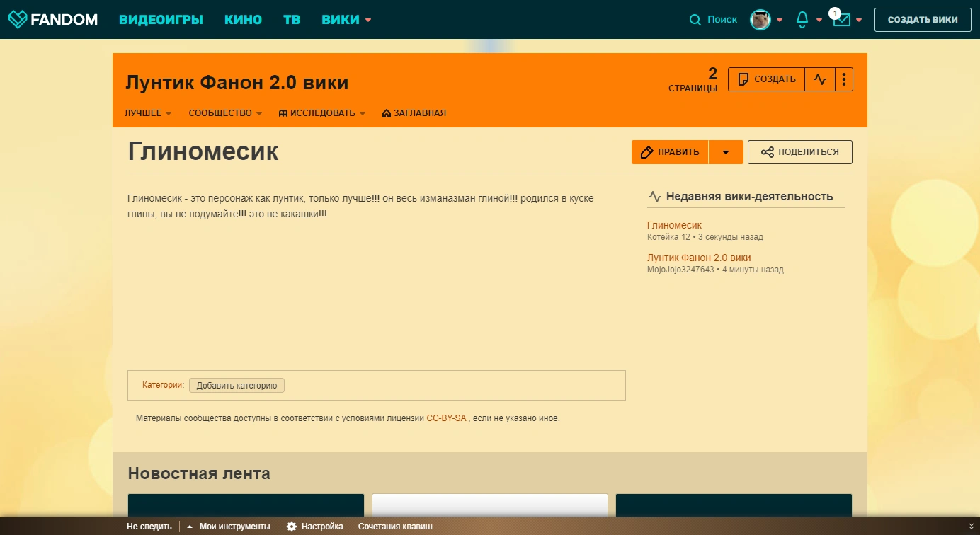Click the wiki title Лунтик Фанон 2.0 вики

pos(237,83)
